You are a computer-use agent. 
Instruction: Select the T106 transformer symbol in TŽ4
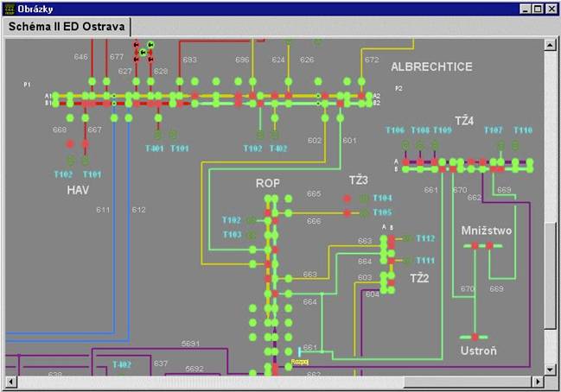[403, 143]
